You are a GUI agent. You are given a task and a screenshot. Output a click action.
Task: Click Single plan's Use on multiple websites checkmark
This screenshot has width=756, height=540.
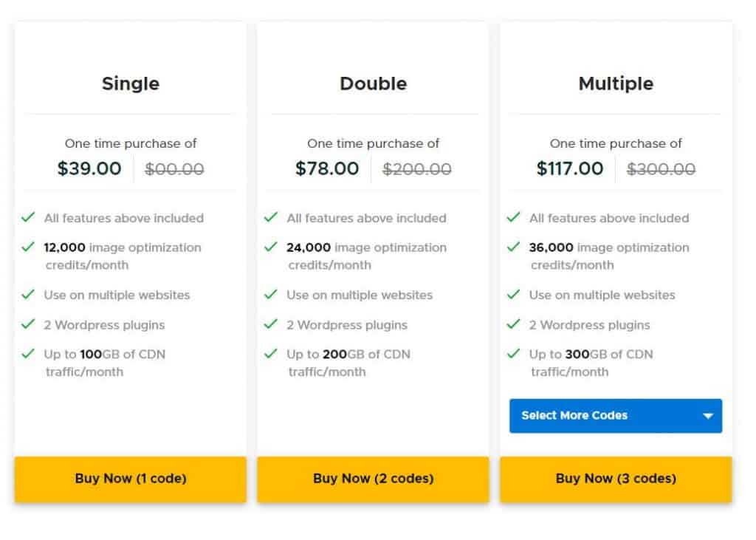pos(28,294)
